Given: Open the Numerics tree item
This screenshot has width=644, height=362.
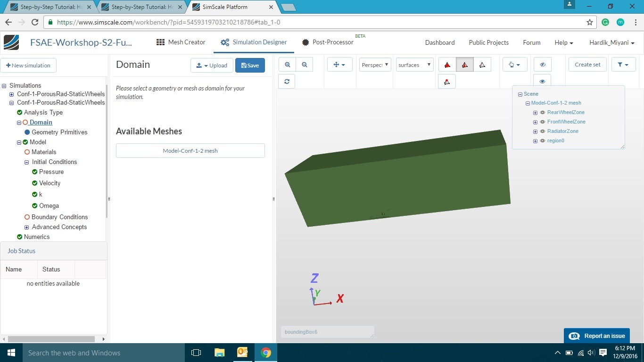Looking at the screenshot, I should [37, 237].
